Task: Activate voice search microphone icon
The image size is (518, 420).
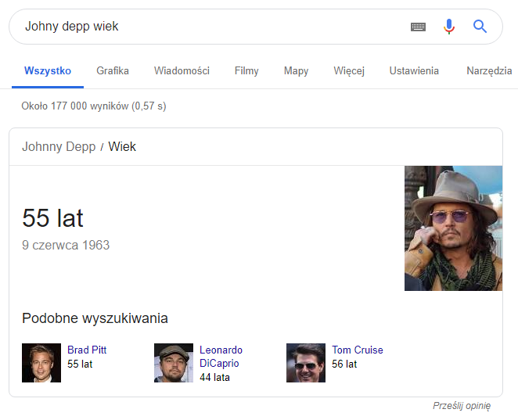Action: (x=449, y=27)
